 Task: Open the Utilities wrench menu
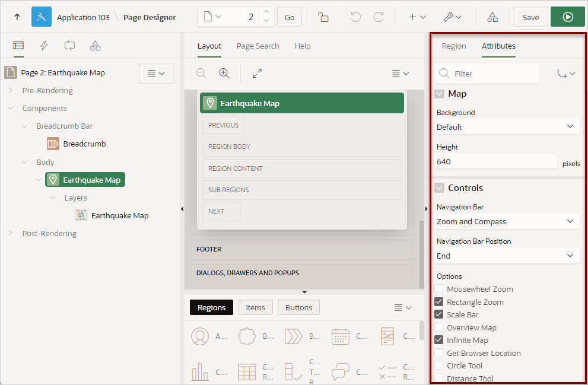[x=452, y=17]
